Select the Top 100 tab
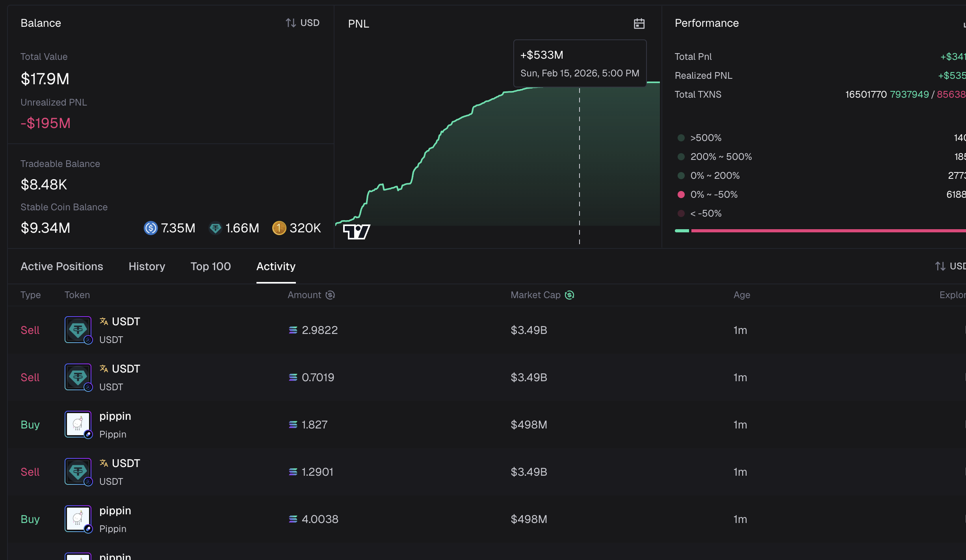This screenshot has height=560, width=966. pos(211,267)
